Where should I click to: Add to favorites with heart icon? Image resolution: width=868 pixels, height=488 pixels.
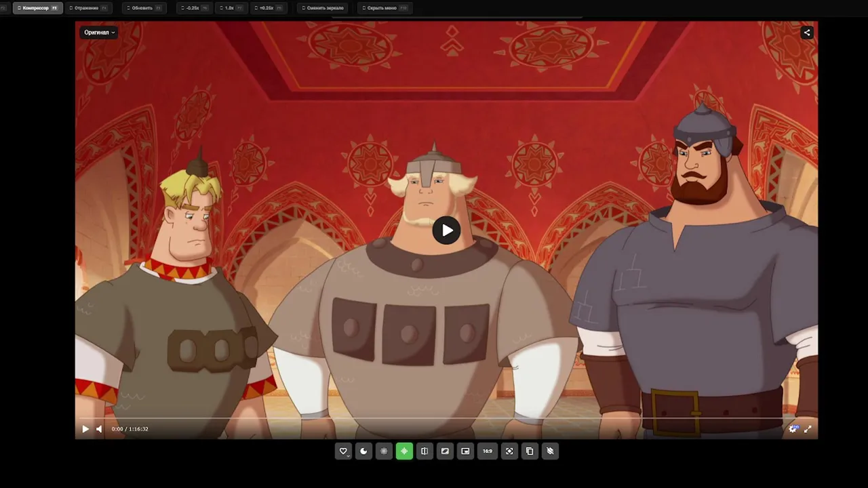pos(343,451)
